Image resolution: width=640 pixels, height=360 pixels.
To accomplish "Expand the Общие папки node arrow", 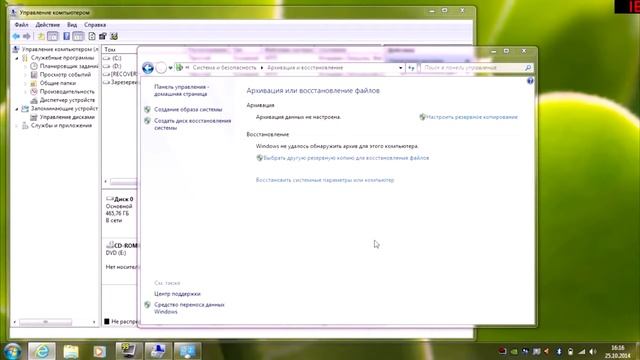I will tap(26, 83).
